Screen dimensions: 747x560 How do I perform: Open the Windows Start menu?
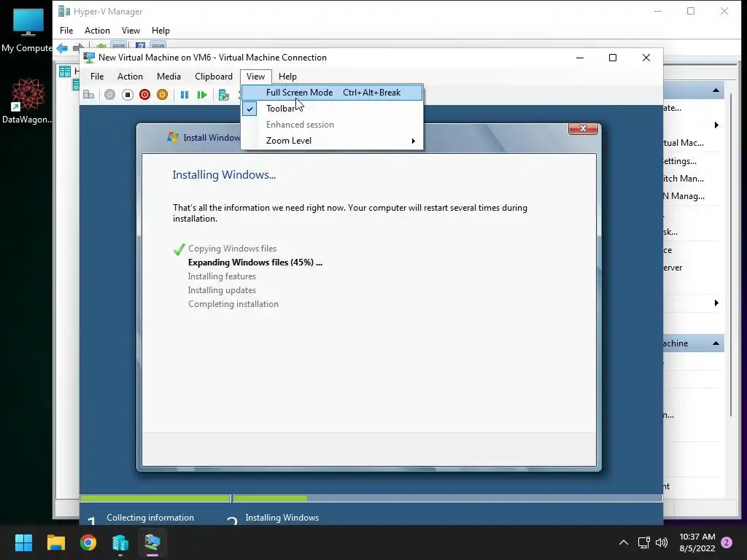(x=23, y=542)
